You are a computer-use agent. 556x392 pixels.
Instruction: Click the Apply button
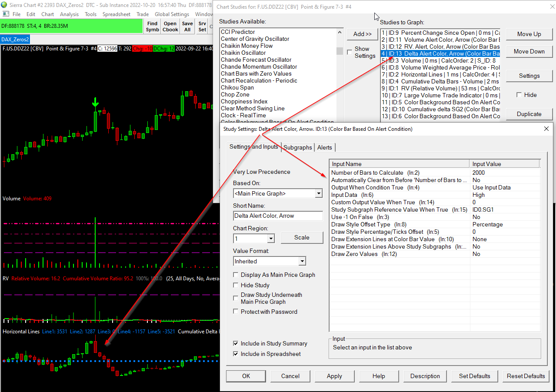(x=334, y=376)
